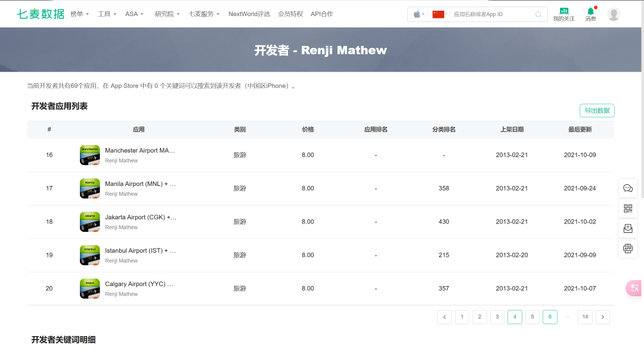Select pagination page 5
The height and width of the screenshot is (354, 644).
click(532, 316)
